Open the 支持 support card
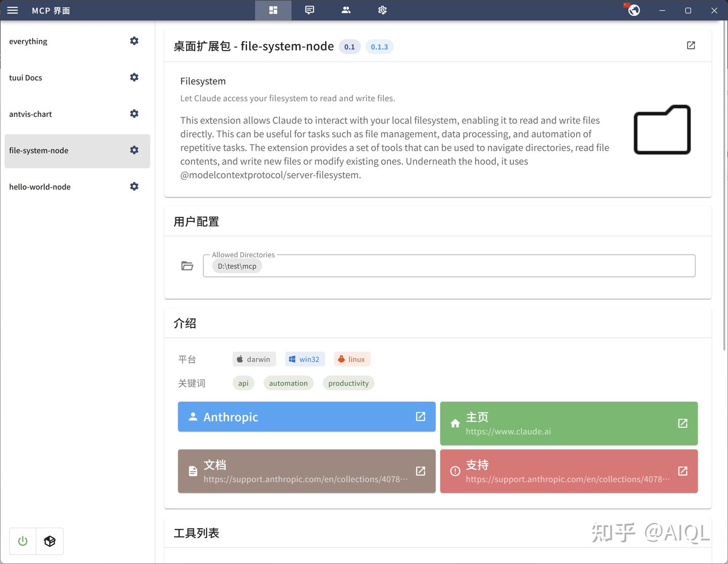 point(569,471)
